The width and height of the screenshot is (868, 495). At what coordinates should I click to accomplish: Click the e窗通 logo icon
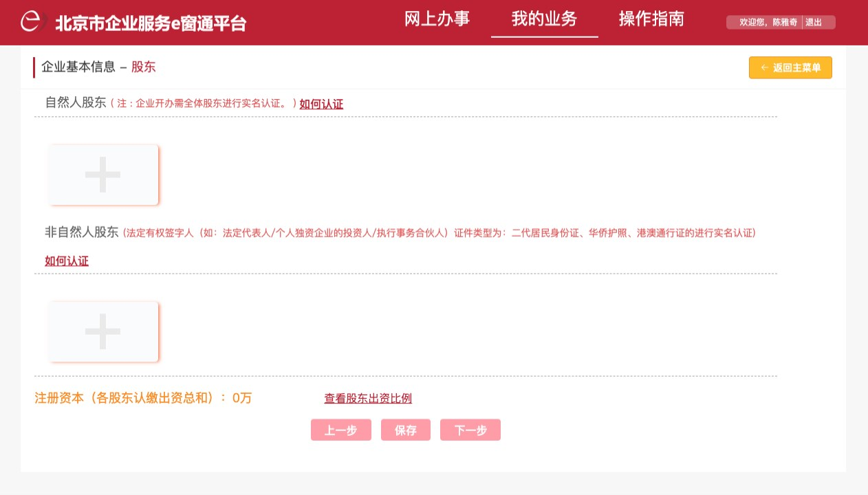pyautogui.click(x=33, y=21)
